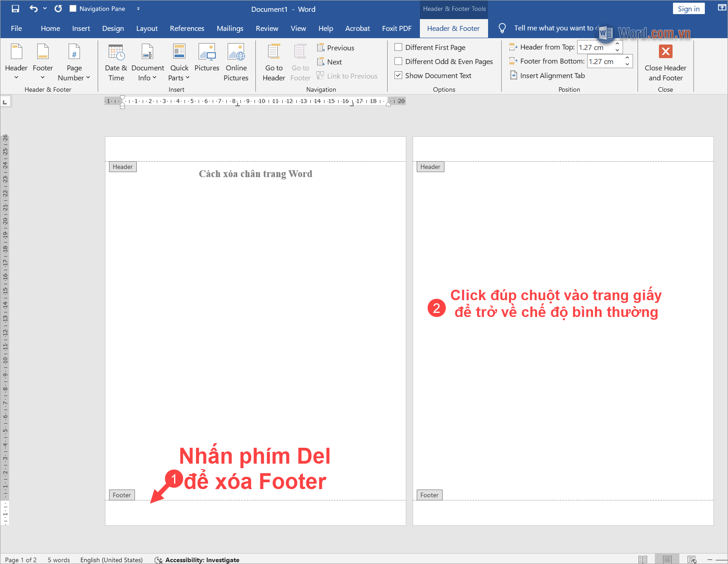This screenshot has width=728, height=564.
Task: Click the red Close Header and Footer icon
Action: tap(666, 51)
